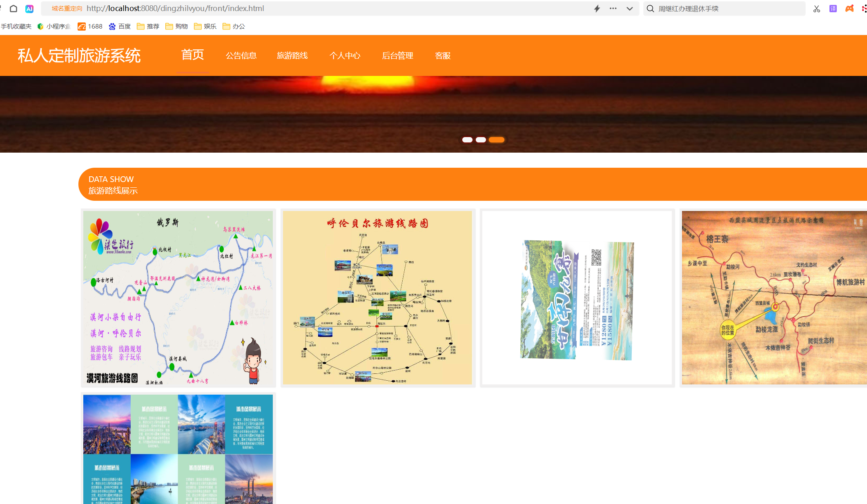The image size is (867, 504).
Task: Expand the 办公 bookmarks folder
Action: pos(233,26)
